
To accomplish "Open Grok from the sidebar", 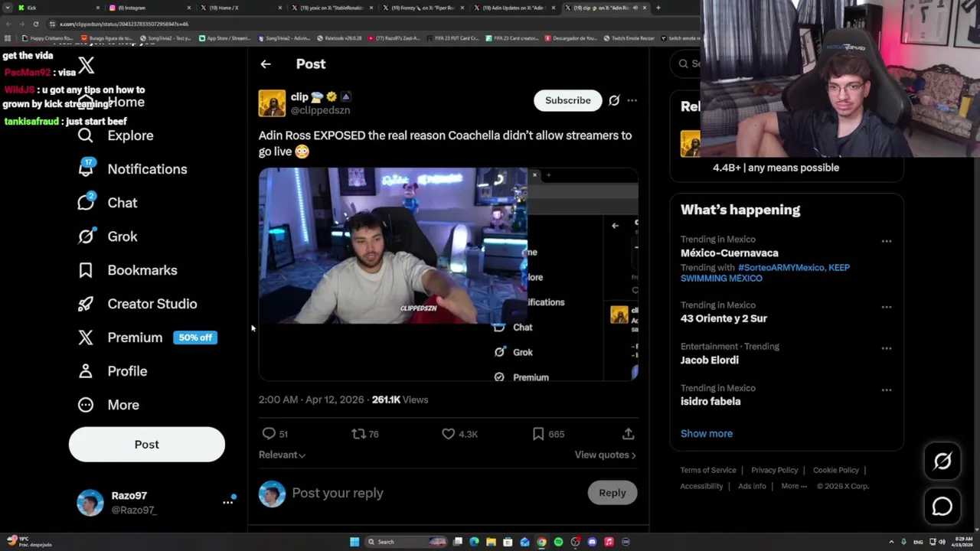I will pos(107,236).
